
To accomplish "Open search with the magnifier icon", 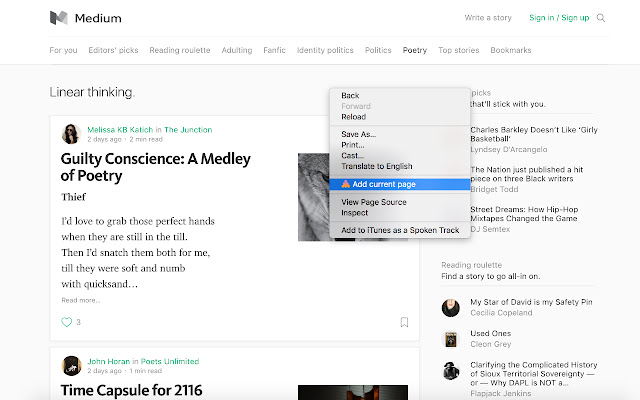I will point(601,18).
